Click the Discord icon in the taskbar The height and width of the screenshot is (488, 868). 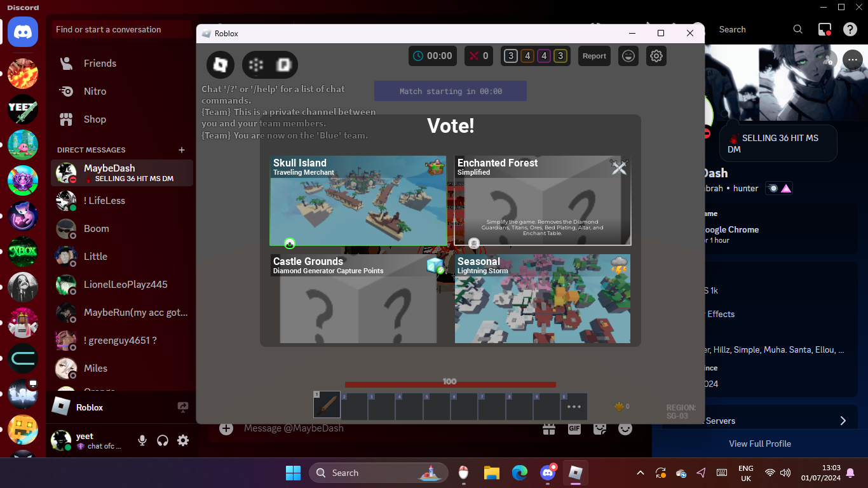pyautogui.click(x=548, y=473)
